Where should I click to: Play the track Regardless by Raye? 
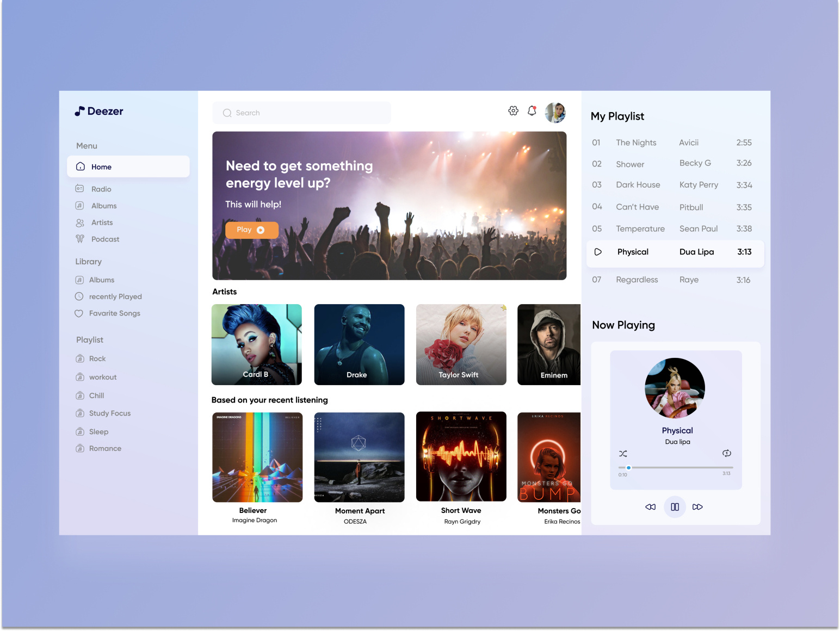[637, 280]
